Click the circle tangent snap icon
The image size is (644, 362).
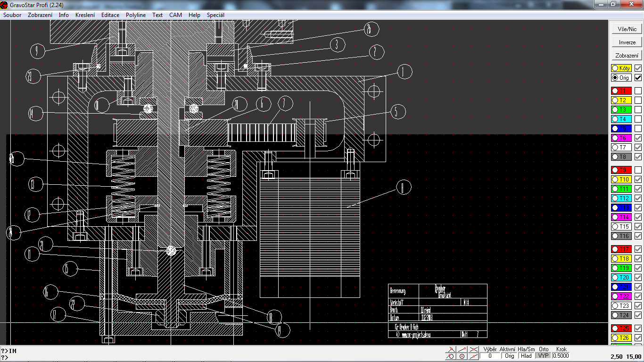[451, 356]
